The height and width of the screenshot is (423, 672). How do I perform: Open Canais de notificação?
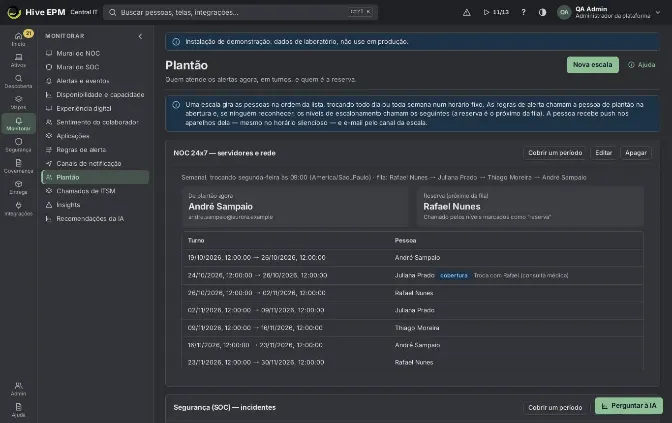click(x=95, y=163)
